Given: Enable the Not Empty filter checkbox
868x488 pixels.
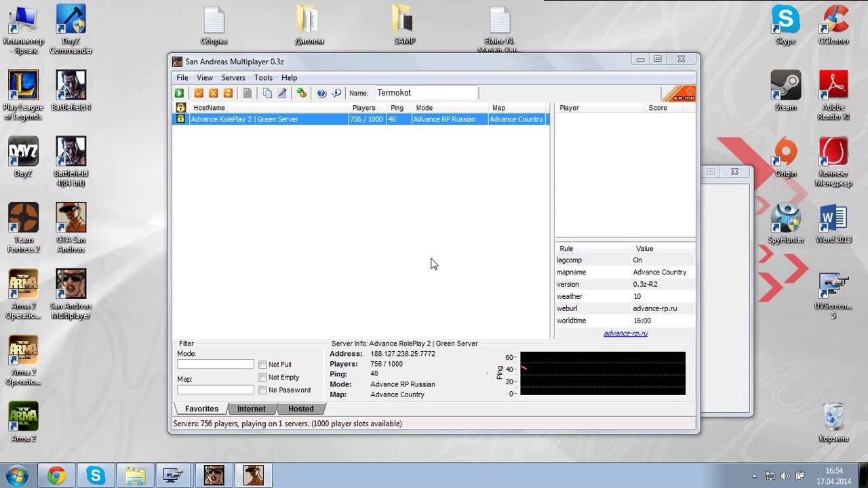Looking at the screenshot, I should coord(262,378).
